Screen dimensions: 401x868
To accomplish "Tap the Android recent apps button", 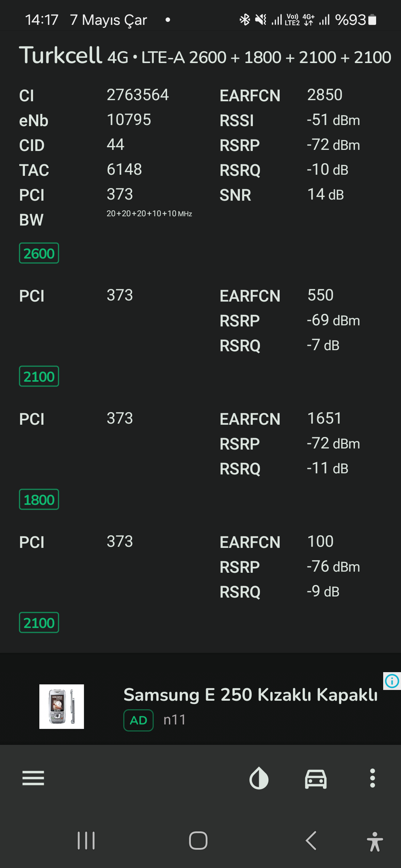I will (x=86, y=841).
